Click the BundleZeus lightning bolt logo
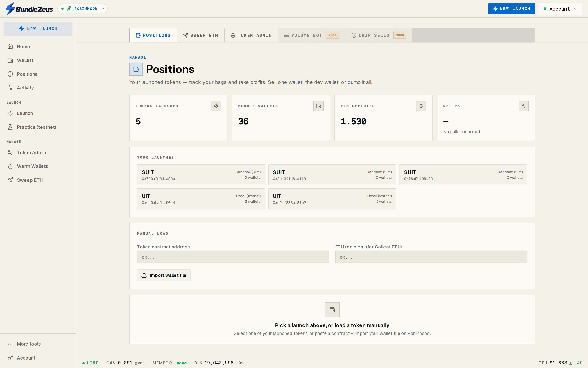The width and height of the screenshot is (588, 368). [10, 9]
